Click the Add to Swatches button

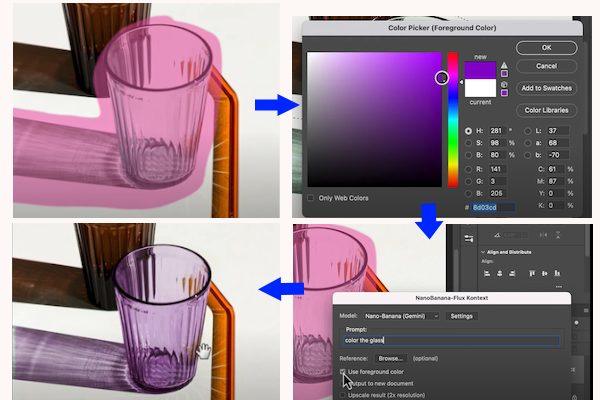546,88
